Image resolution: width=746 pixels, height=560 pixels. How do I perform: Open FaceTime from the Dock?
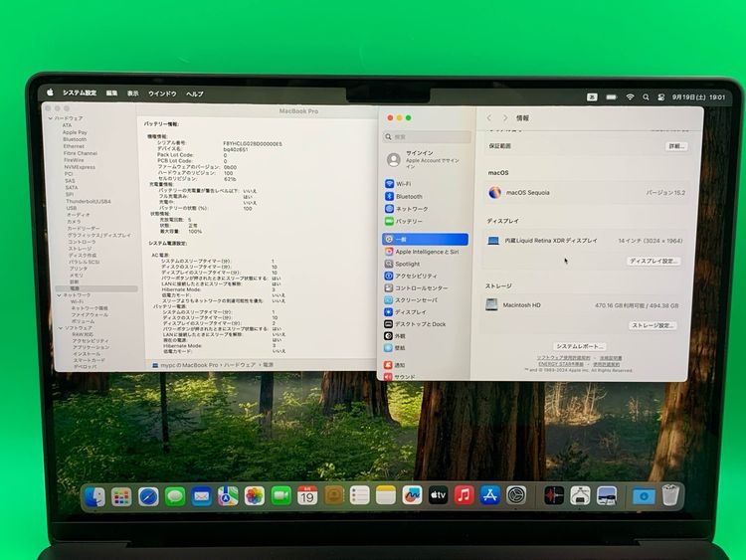click(281, 496)
